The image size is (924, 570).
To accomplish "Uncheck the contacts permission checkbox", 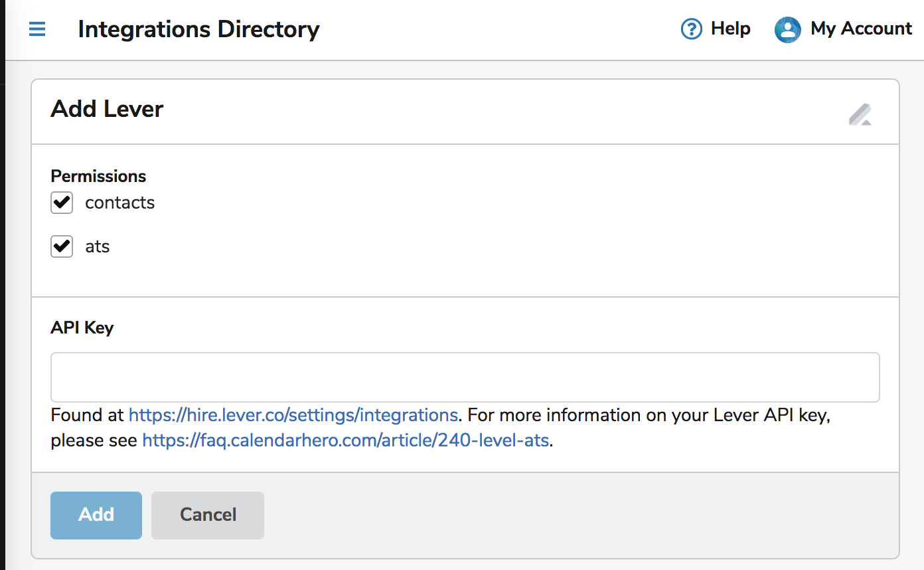I will click(x=62, y=203).
